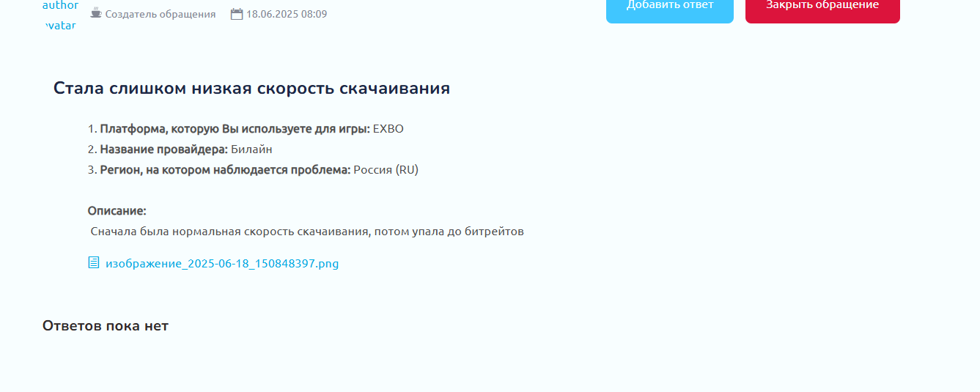Click the timestamp 18.06.2025 08:09
This screenshot has width=980, height=392.
click(x=287, y=14)
